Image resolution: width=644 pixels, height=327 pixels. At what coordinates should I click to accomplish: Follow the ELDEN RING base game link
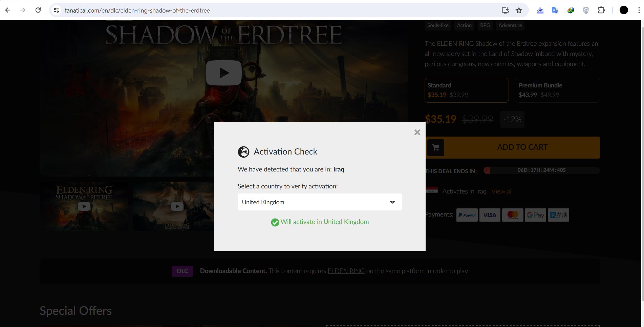[x=346, y=271]
